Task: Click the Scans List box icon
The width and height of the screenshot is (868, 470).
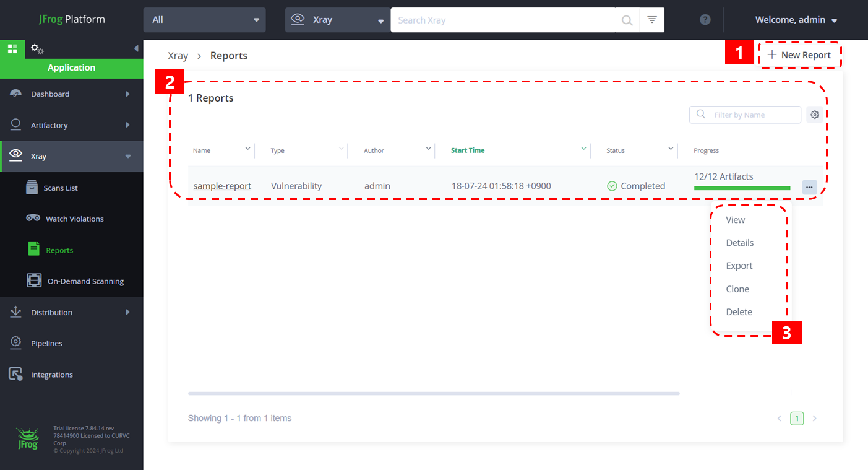Action: [x=32, y=188]
